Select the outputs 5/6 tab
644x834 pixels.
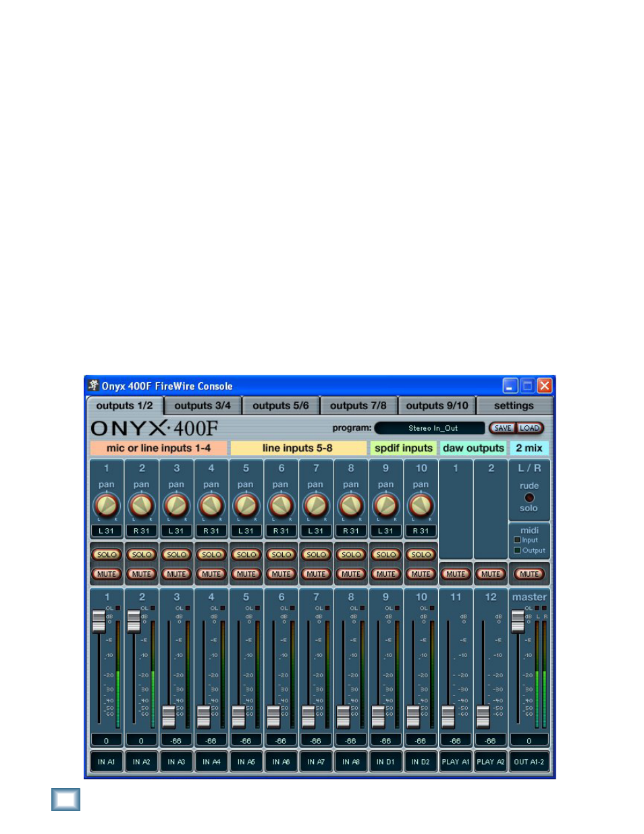281,406
